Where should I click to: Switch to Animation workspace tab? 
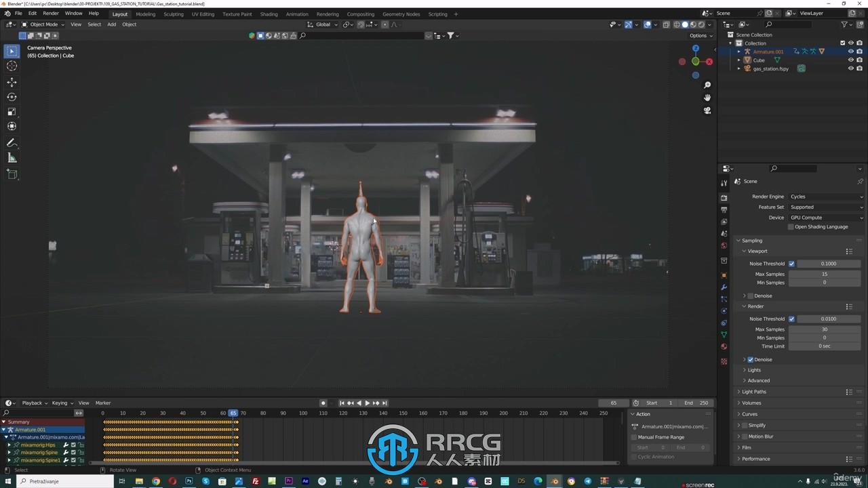point(296,14)
